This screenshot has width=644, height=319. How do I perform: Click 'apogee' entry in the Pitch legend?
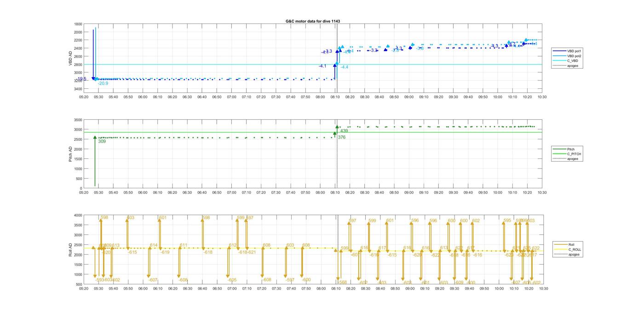[x=573, y=159]
